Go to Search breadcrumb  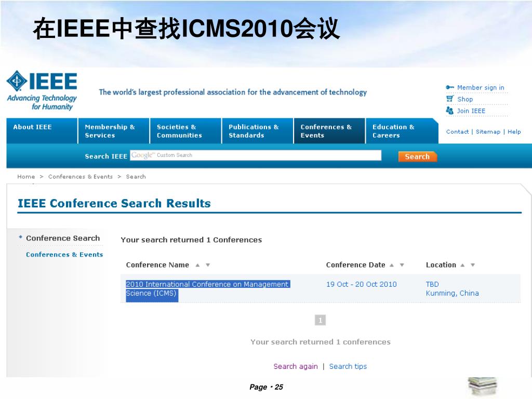point(136,177)
